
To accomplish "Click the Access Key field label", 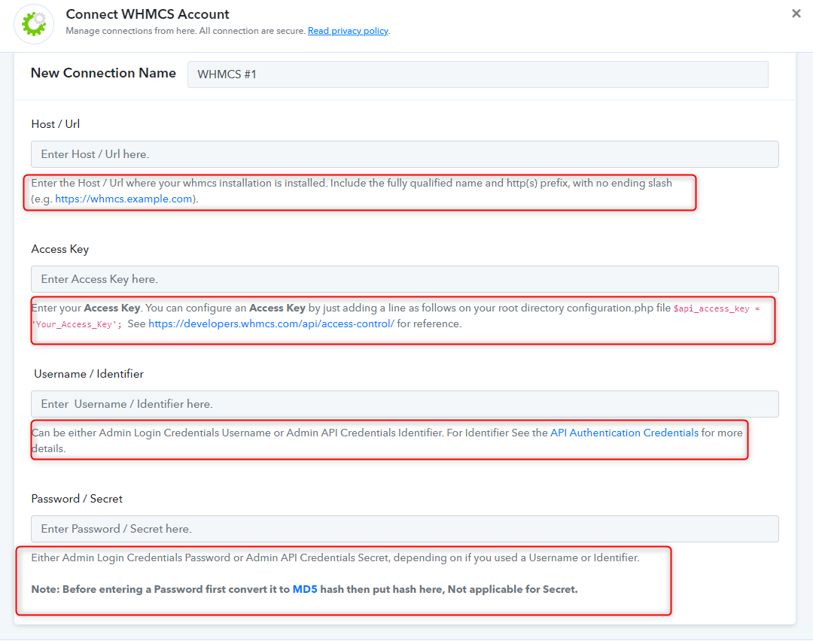I will pos(60,249).
